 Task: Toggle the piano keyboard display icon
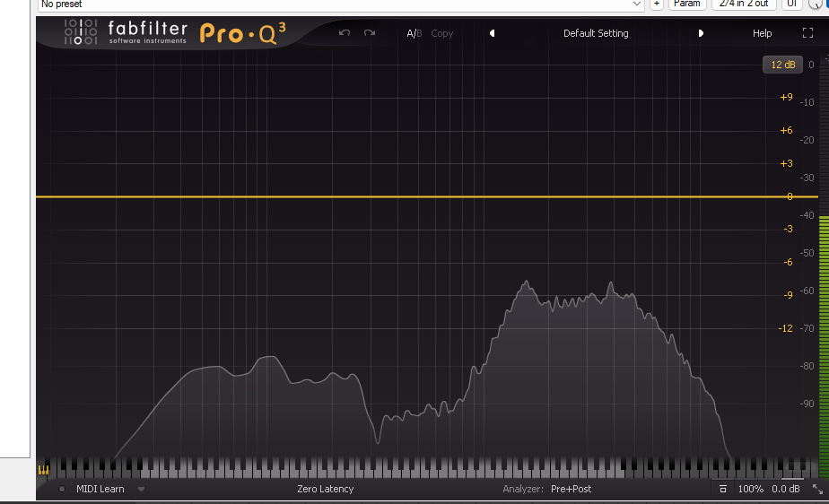point(43,469)
